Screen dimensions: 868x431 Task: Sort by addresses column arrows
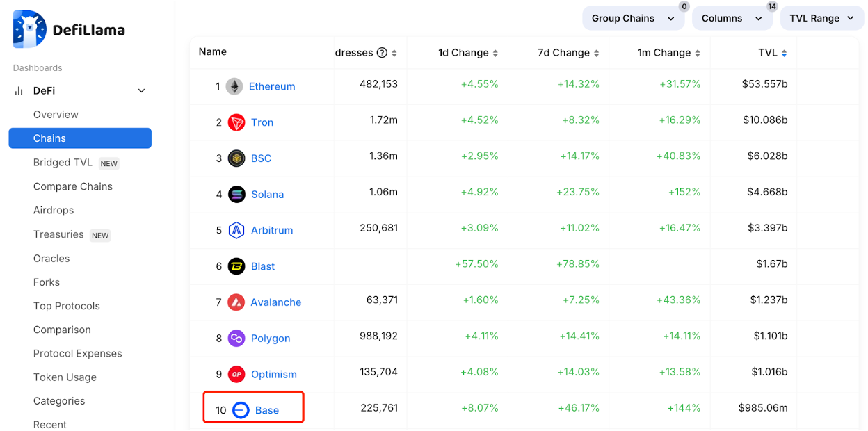(394, 54)
